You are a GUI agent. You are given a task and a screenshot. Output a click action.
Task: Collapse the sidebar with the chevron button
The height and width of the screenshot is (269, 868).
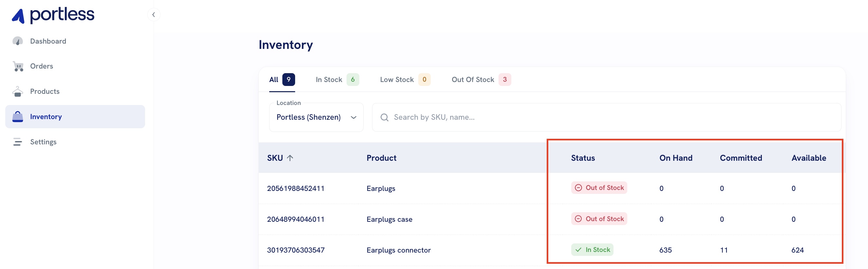154,14
